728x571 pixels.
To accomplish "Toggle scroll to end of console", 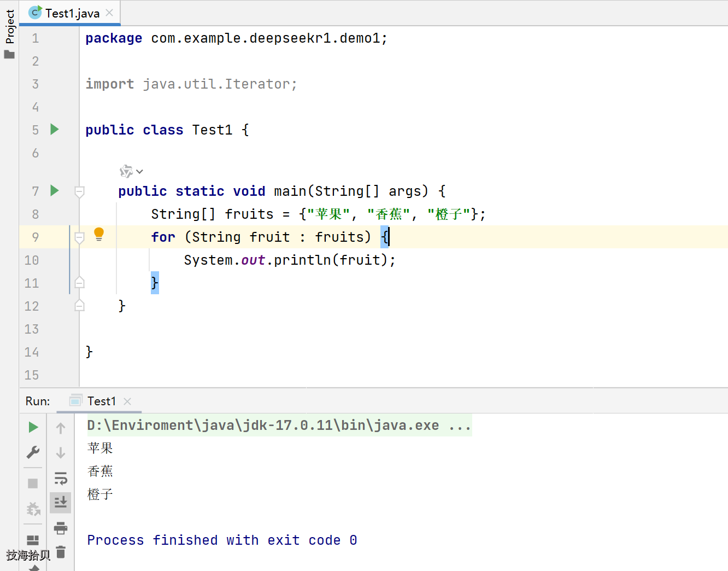I will tap(61, 502).
